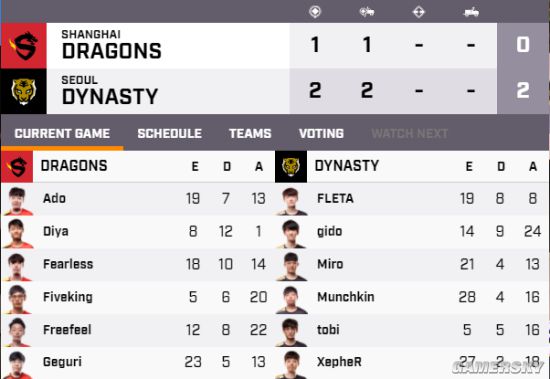Open Munchkin's player name link

pos(346,297)
